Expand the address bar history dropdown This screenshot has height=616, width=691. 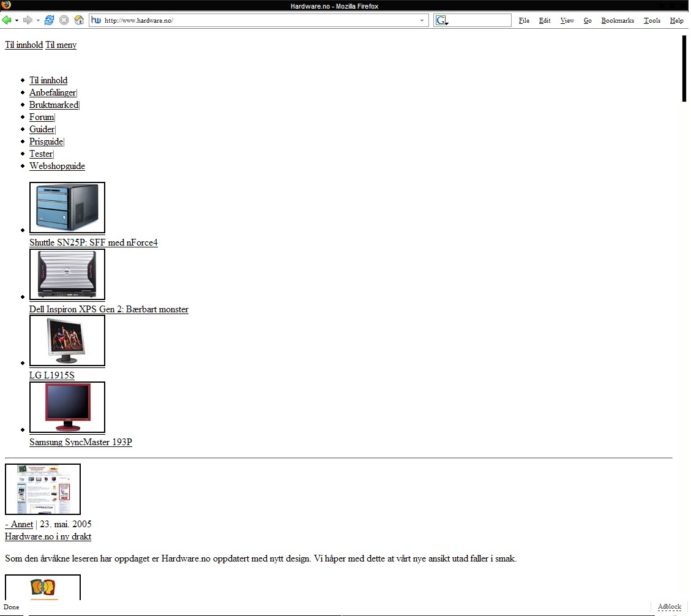[x=422, y=20]
